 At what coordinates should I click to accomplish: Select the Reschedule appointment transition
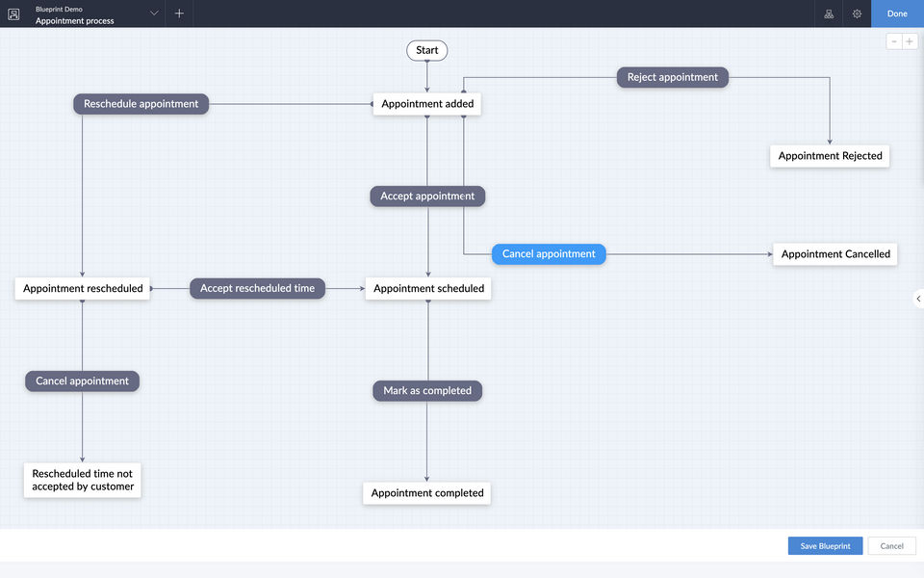(141, 104)
